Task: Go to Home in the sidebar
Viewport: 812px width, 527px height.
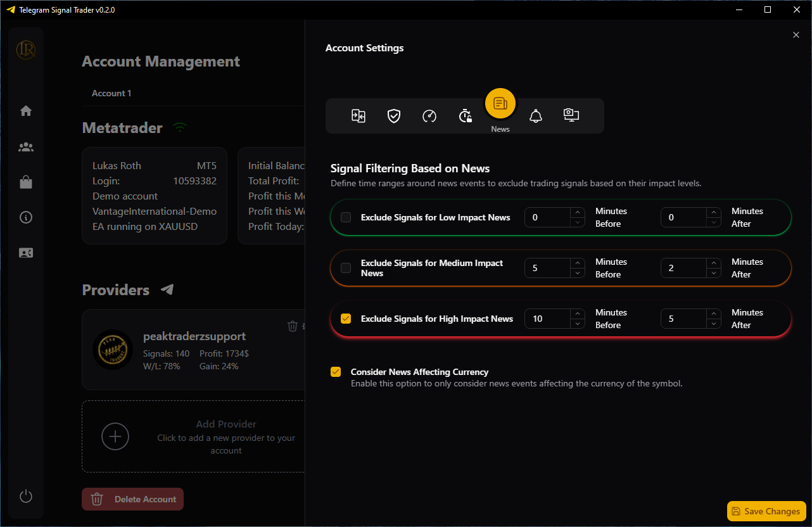Action: pos(26,111)
